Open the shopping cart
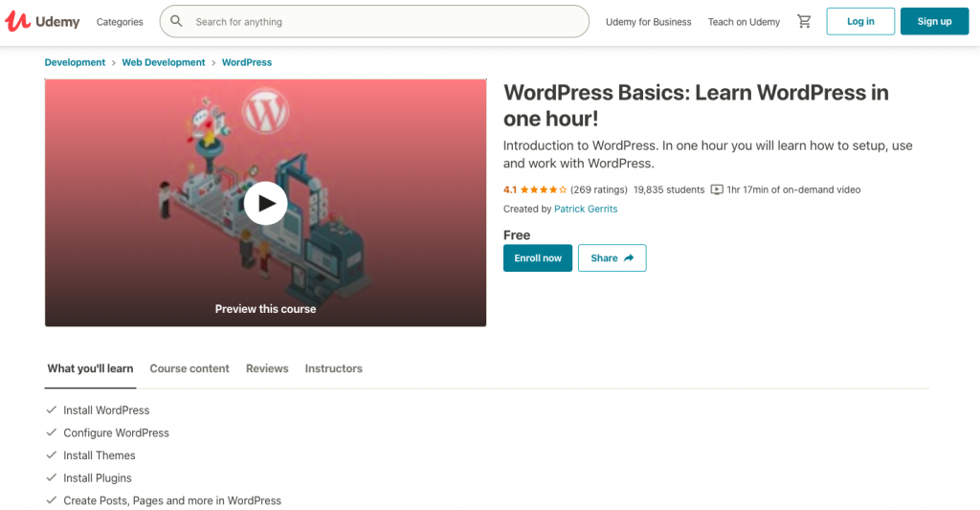 click(804, 21)
